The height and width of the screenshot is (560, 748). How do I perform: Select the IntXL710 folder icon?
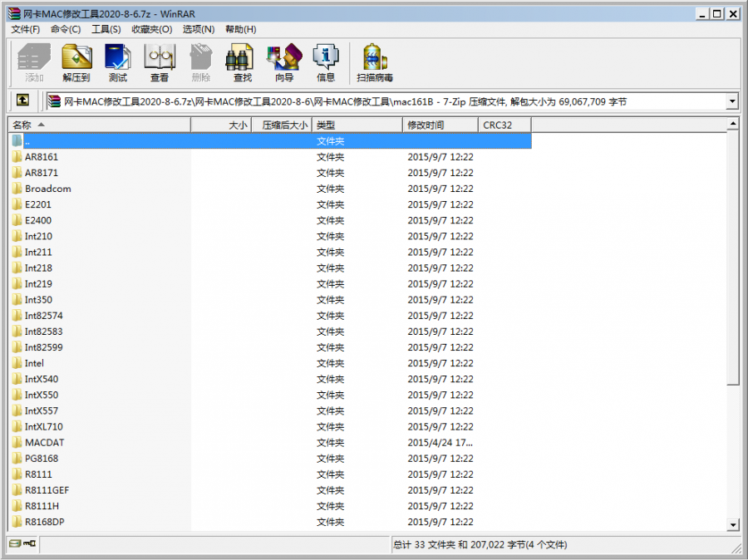pyautogui.click(x=17, y=426)
